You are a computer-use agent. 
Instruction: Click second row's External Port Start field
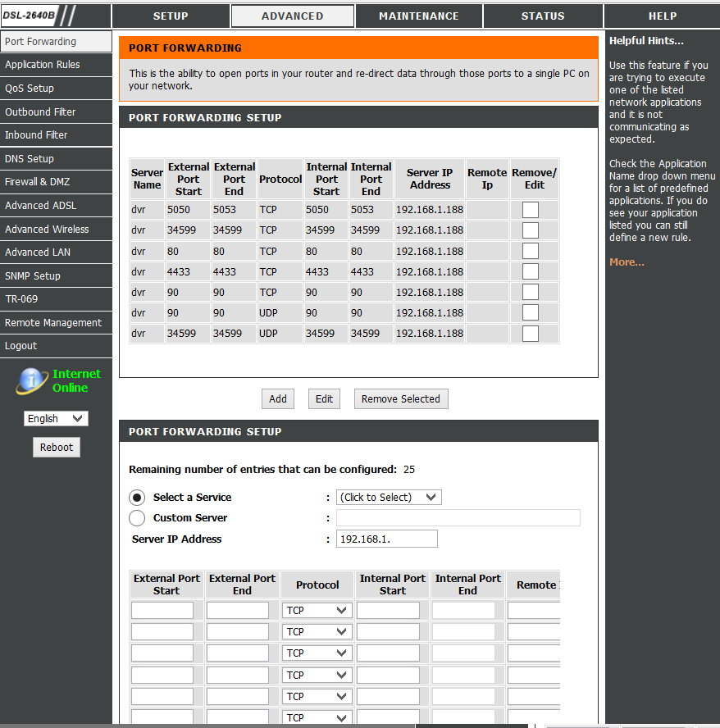pos(162,631)
